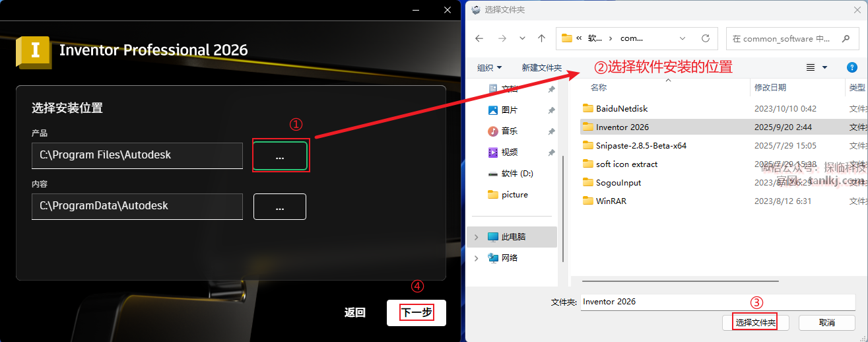Open picture folder in navigation pane

(514, 194)
